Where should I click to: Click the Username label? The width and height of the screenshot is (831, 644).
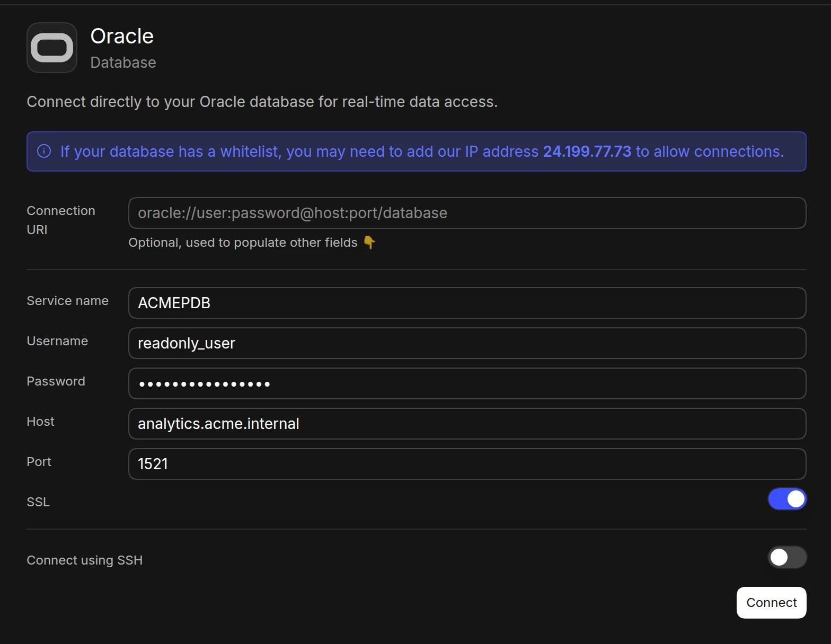[x=57, y=341]
